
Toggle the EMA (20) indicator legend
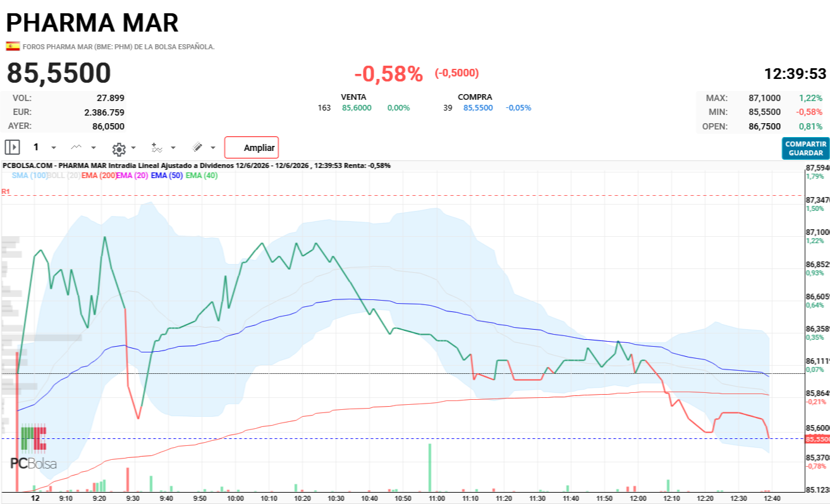coord(132,176)
